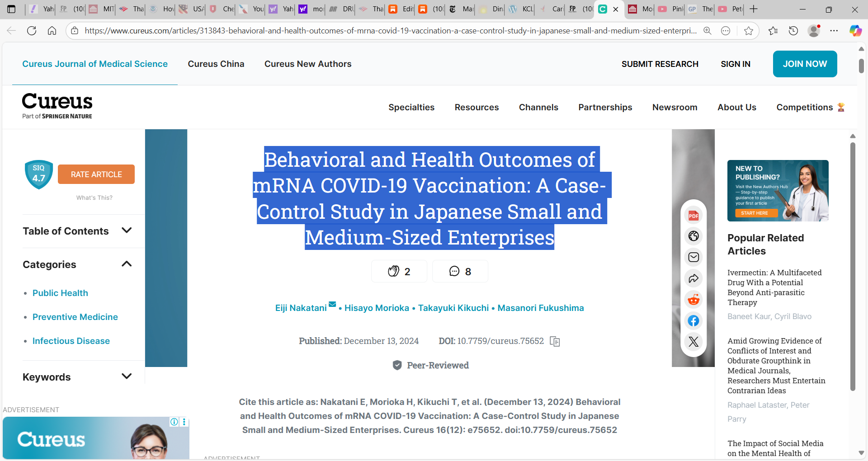
Task: Click the page scrollbar up arrow
Action: (x=861, y=48)
